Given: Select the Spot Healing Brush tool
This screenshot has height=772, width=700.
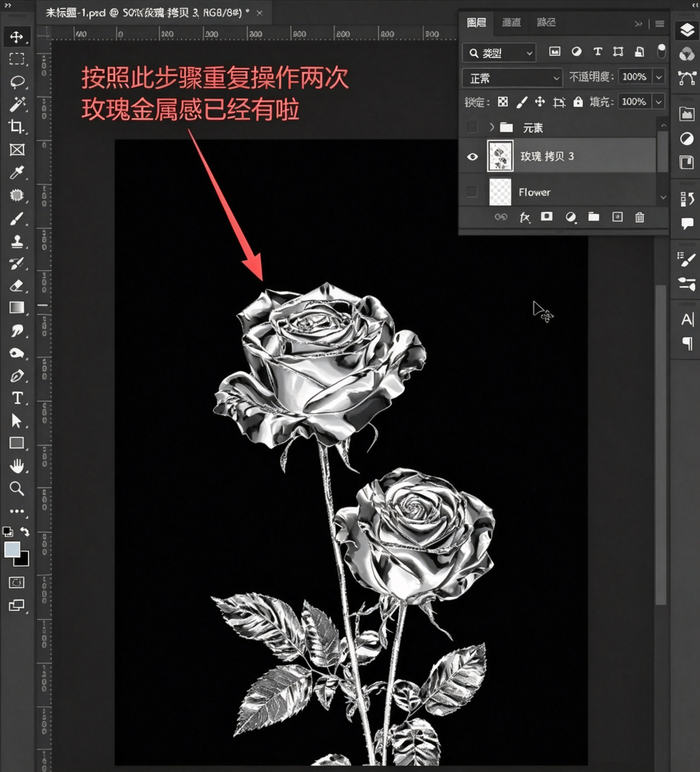Looking at the screenshot, I should (x=17, y=195).
